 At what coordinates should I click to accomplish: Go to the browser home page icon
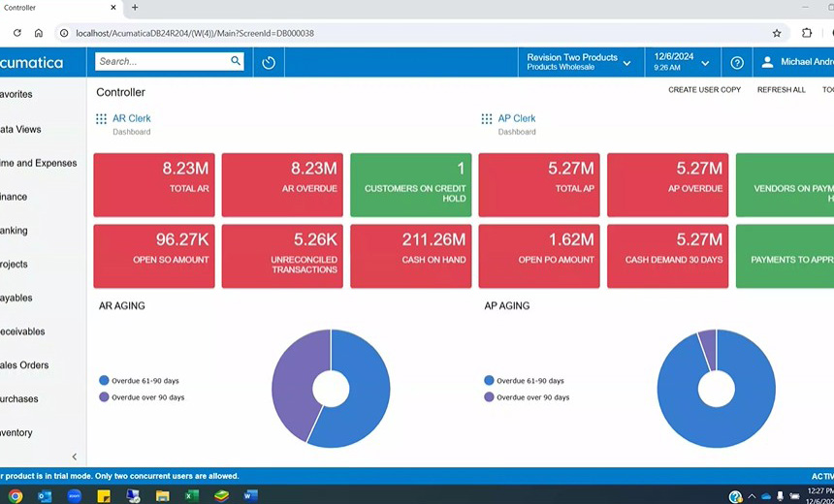point(38,33)
